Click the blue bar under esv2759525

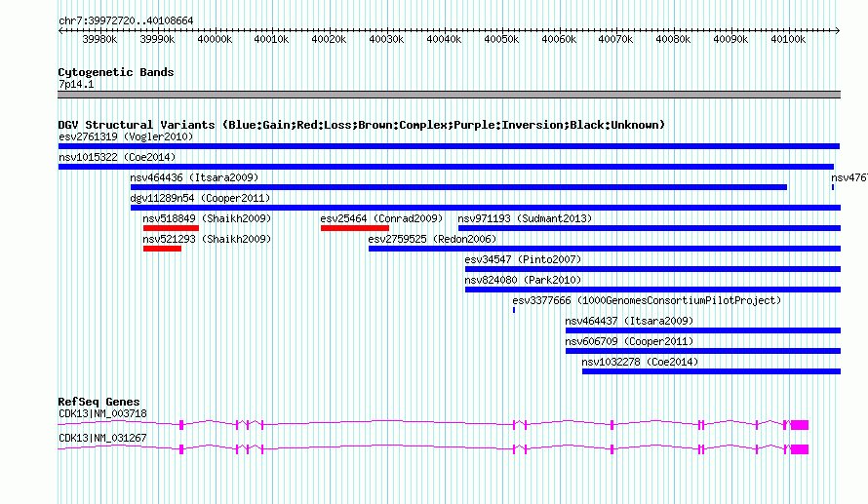(605, 249)
